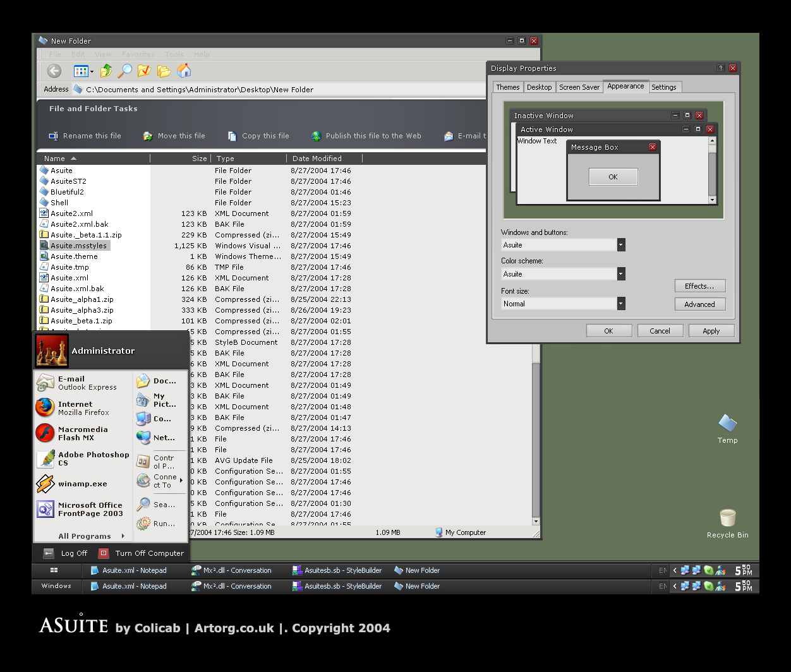Click the Effects button
Image resolution: width=791 pixels, height=672 pixels.
click(700, 285)
